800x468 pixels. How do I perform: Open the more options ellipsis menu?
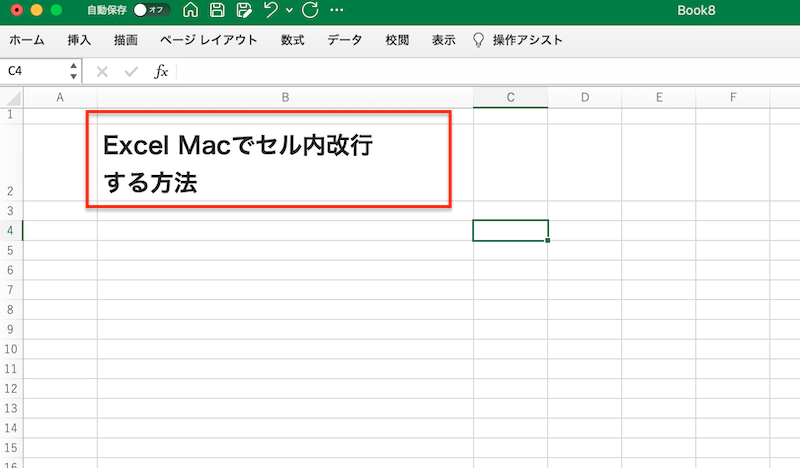click(337, 10)
